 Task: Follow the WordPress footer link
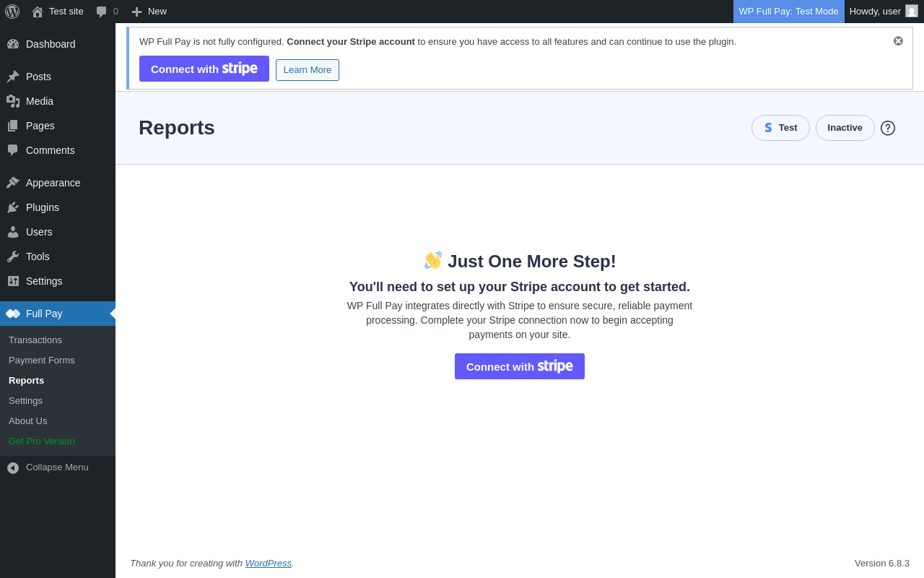coord(269,564)
